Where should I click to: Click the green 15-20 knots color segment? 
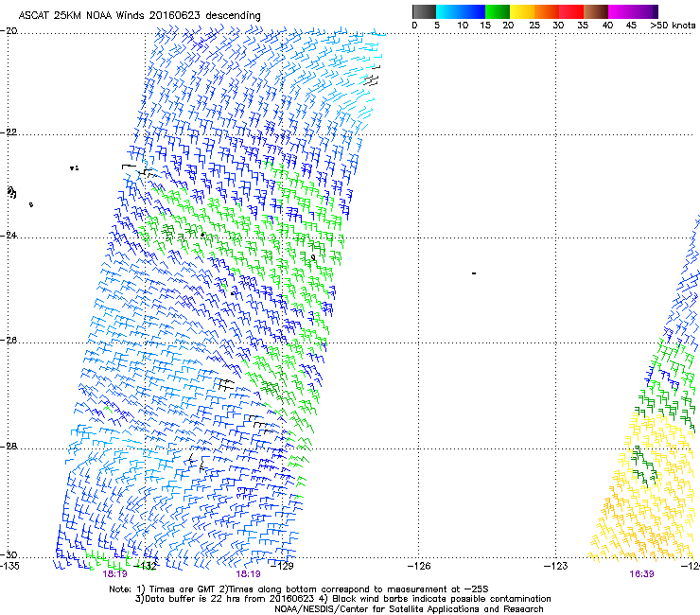pyautogui.click(x=498, y=11)
